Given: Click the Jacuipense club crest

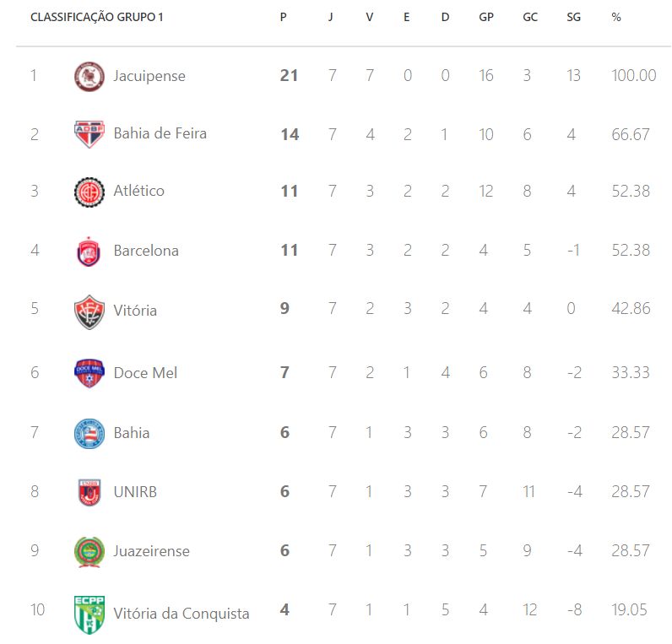Looking at the screenshot, I should 89,76.
